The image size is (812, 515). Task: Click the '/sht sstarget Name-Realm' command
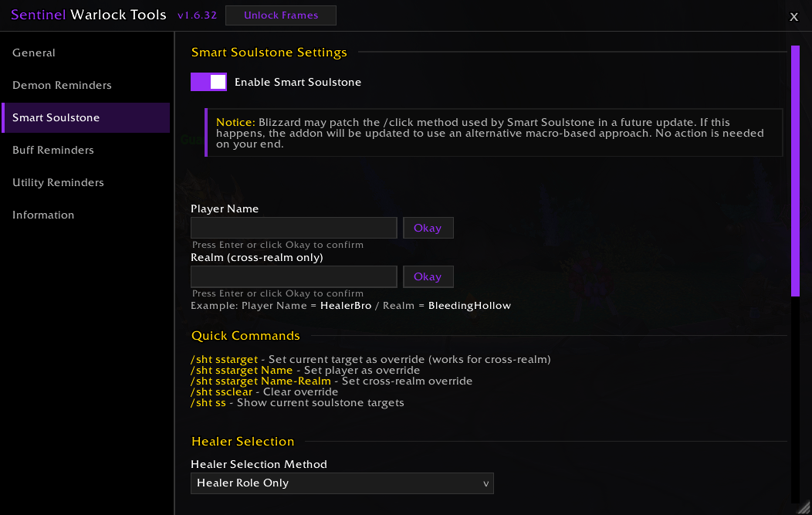point(260,381)
